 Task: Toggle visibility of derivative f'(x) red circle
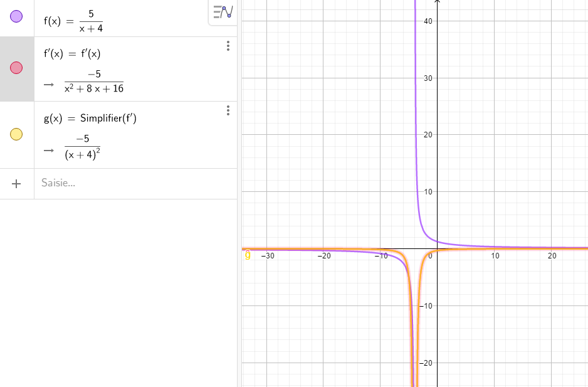(16, 68)
